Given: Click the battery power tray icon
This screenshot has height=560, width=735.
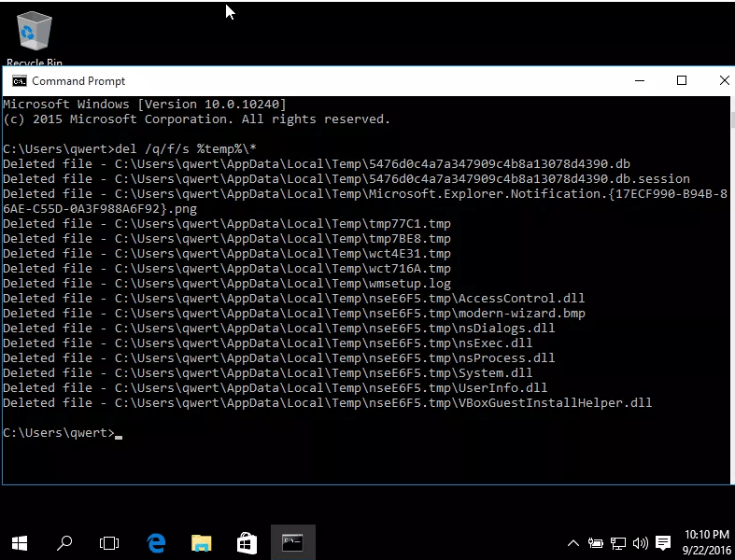Looking at the screenshot, I should point(597,542).
